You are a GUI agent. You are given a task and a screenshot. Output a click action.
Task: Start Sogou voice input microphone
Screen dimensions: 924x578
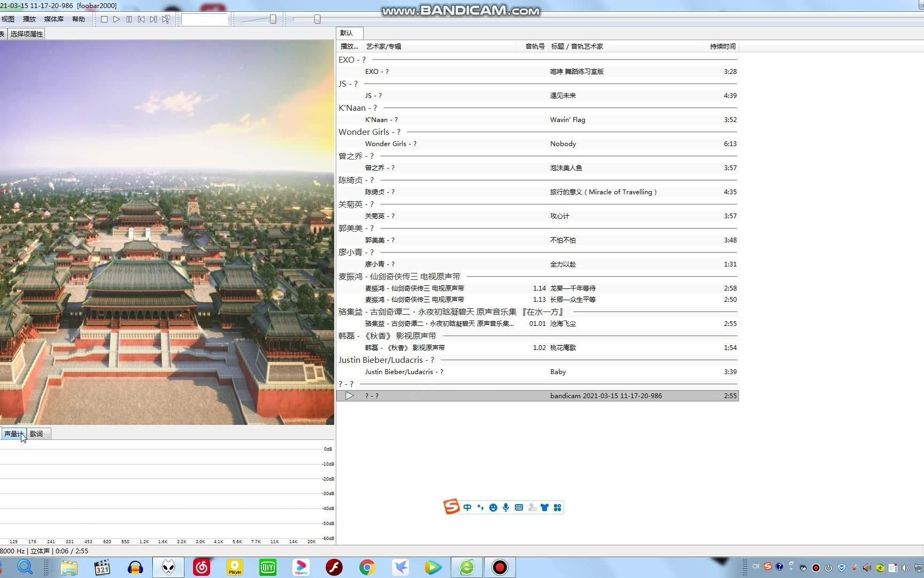point(506,507)
